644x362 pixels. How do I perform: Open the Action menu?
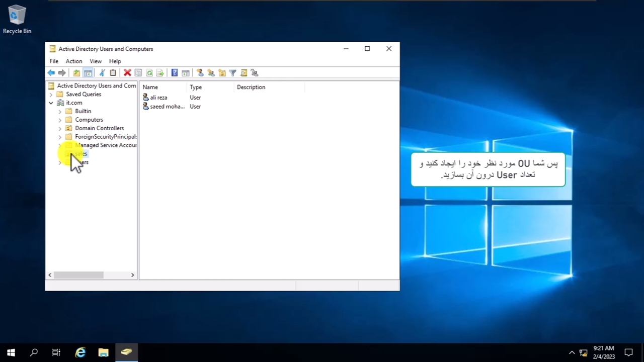[73, 61]
